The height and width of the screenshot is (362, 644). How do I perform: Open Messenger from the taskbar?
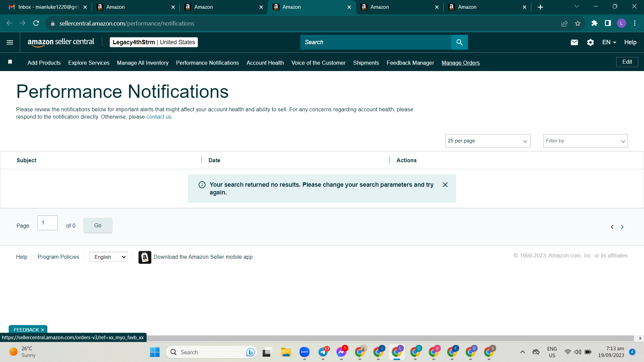[341, 352]
